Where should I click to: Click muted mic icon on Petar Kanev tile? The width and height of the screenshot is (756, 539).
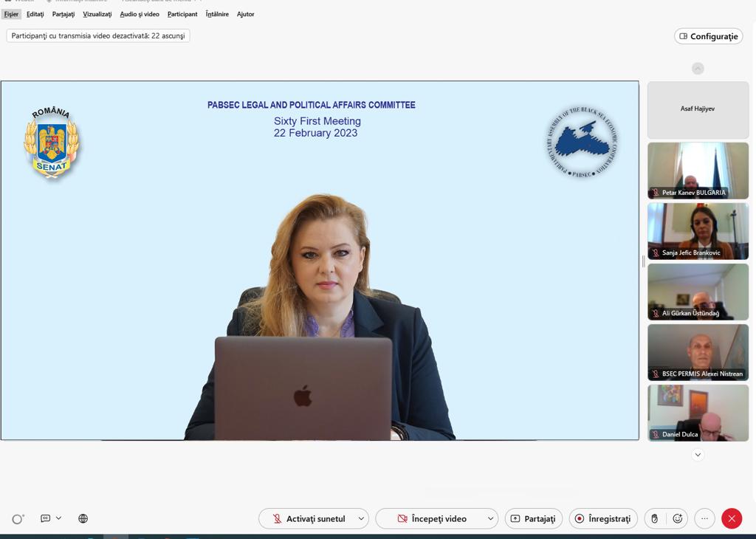[x=656, y=193]
